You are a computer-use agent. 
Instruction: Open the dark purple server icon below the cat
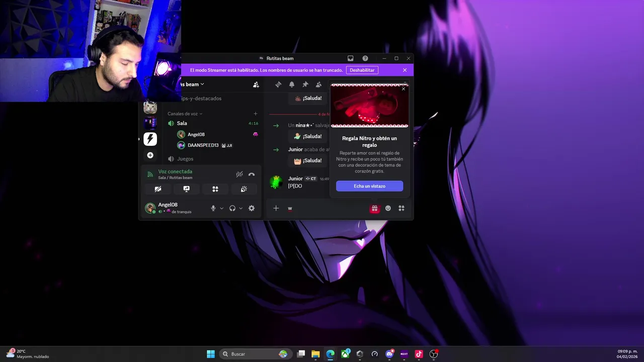pyautogui.click(x=150, y=123)
